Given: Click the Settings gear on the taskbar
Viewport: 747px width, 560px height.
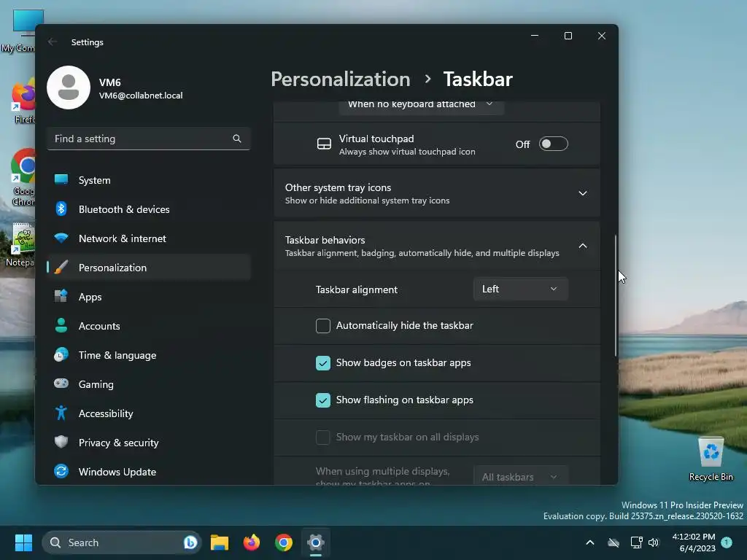Looking at the screenshot, I should click(315, 542).
